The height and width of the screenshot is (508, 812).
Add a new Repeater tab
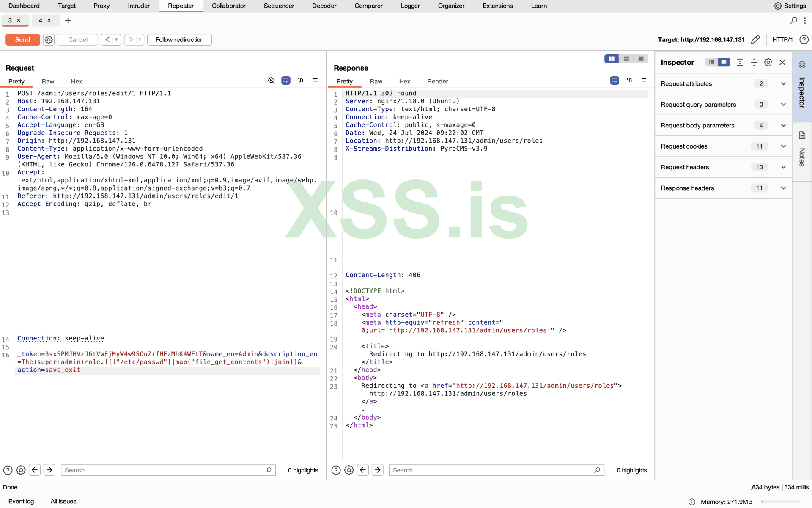(68, 20)
